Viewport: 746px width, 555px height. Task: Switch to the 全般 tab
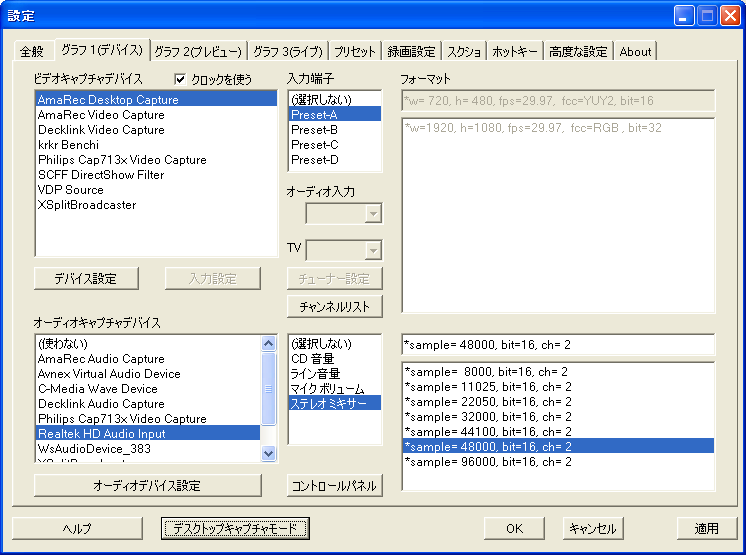[x=32, y=51]
